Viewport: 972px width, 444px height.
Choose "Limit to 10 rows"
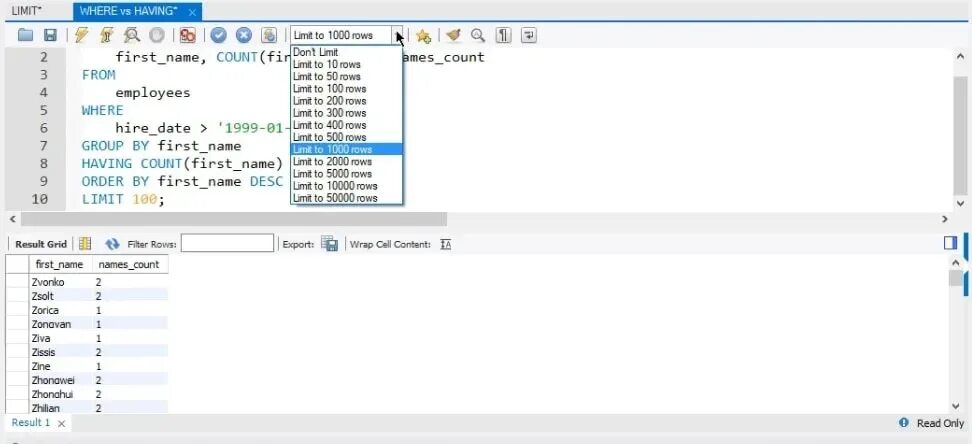347,64
